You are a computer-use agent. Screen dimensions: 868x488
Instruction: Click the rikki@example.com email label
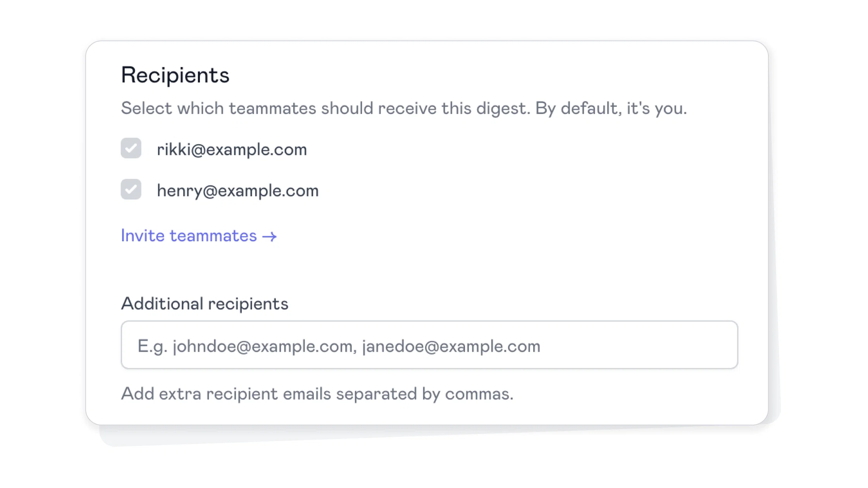(x=232, y=149)
